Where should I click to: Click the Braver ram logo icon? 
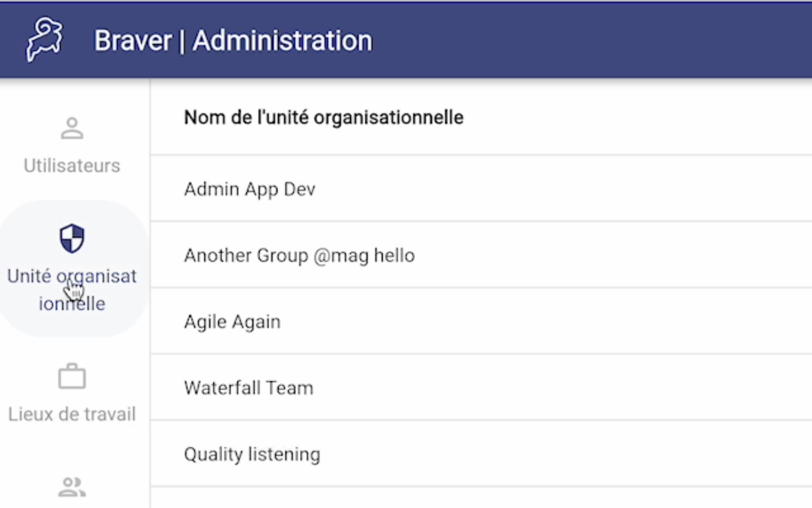pyautogui.click(x=44, y=40)
